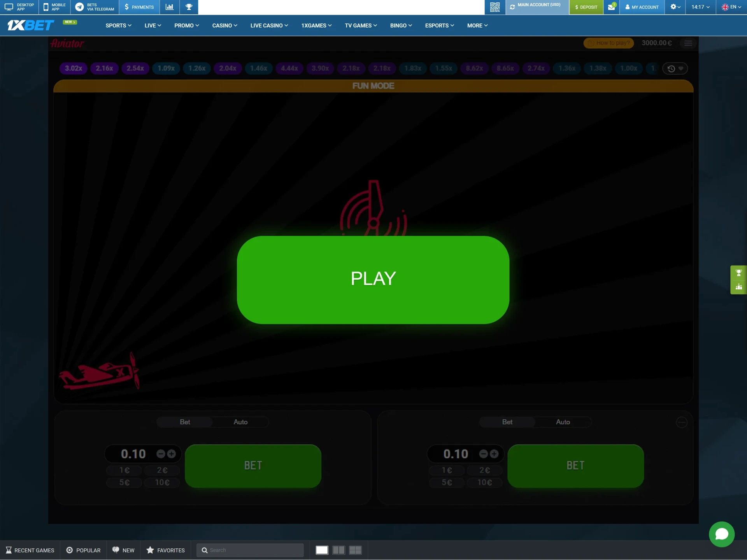Screen dimensions: 747x560
Task: Expand the SPORTS dropdown menu
Action: coord(118,25)
